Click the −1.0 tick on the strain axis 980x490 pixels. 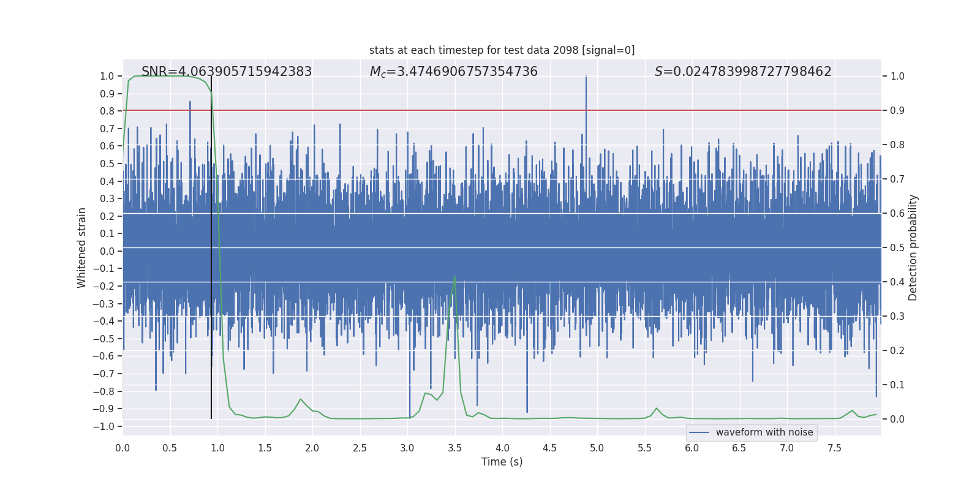[107, 426]
